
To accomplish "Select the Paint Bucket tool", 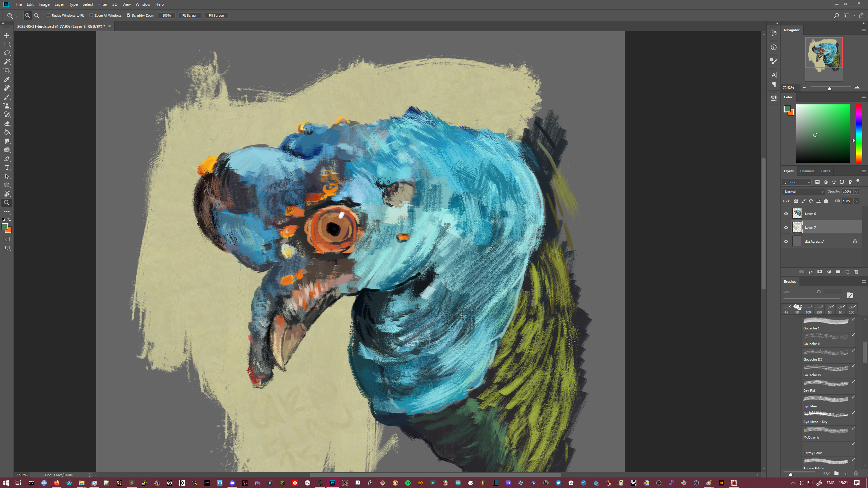I will (x=7, y=132).
